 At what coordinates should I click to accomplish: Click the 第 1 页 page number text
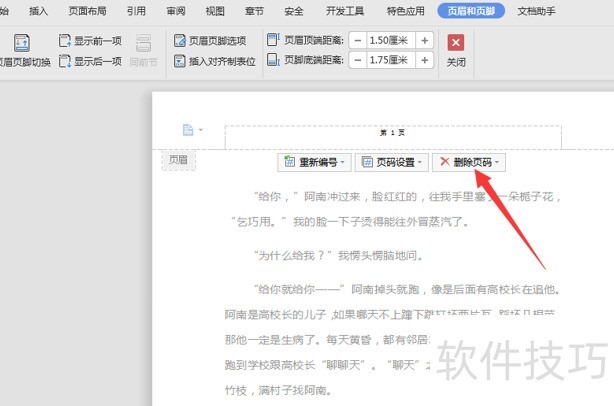(392, 133)
